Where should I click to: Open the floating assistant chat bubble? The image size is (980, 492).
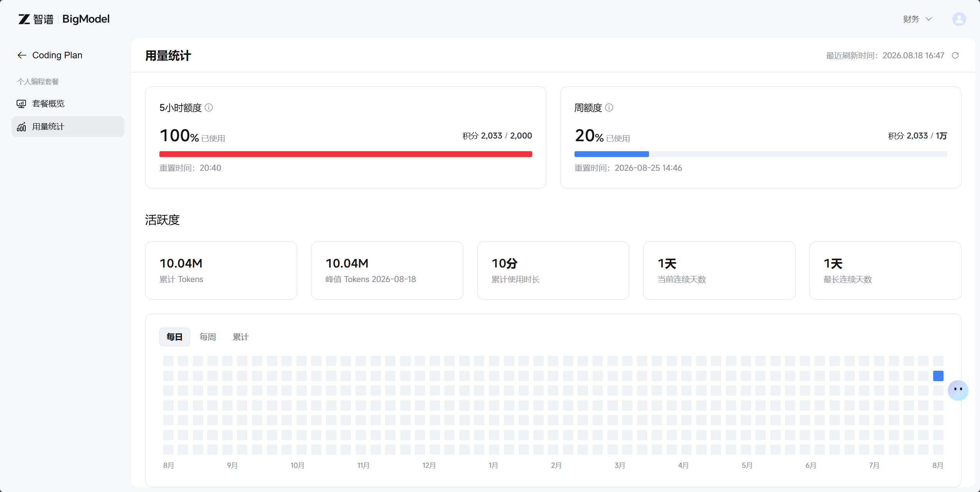click(958, 390)
